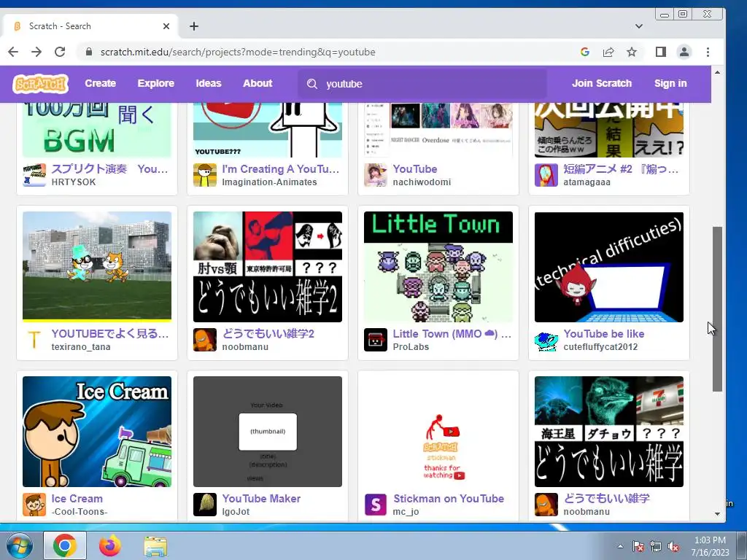Open YOUTUBEでよく見る... title link
The width and height of the screenshot is (747, 560).
(x=110, y=334)
